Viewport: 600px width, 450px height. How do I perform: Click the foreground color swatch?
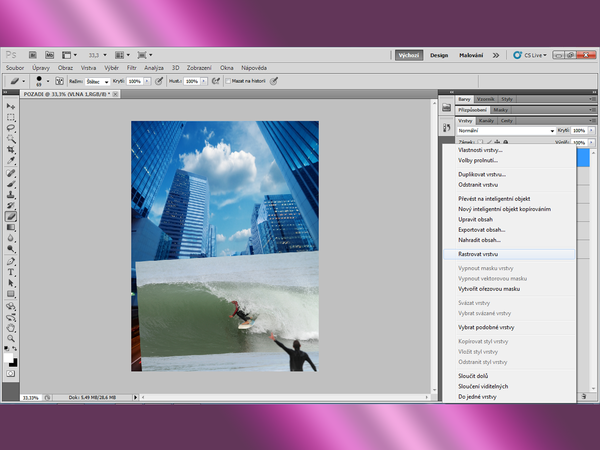[9, 358]
